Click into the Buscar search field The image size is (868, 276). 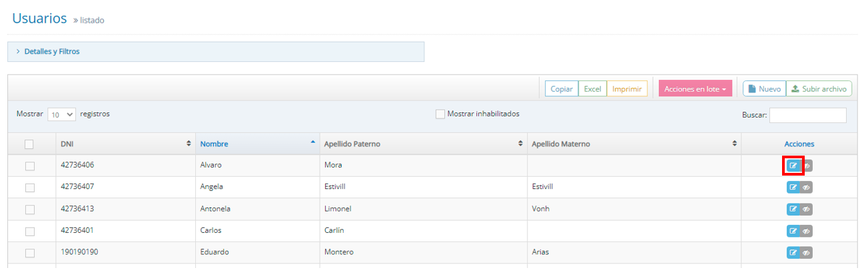pyautogui.click(x=807, y=115)
